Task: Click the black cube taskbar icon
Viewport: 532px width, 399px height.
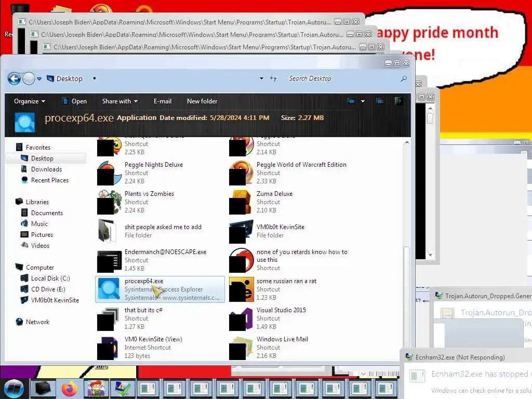Action: [x=43, y=389]
